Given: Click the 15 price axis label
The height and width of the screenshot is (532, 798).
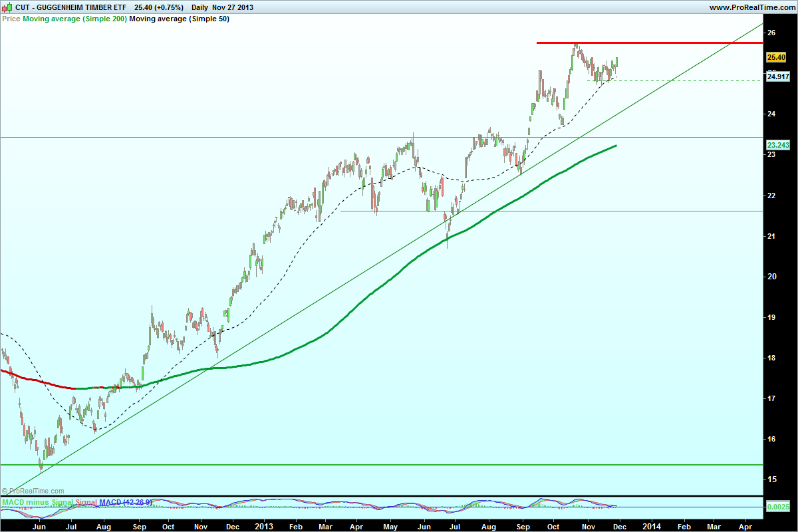Looking at the screenshot, I should click(770, 479).
